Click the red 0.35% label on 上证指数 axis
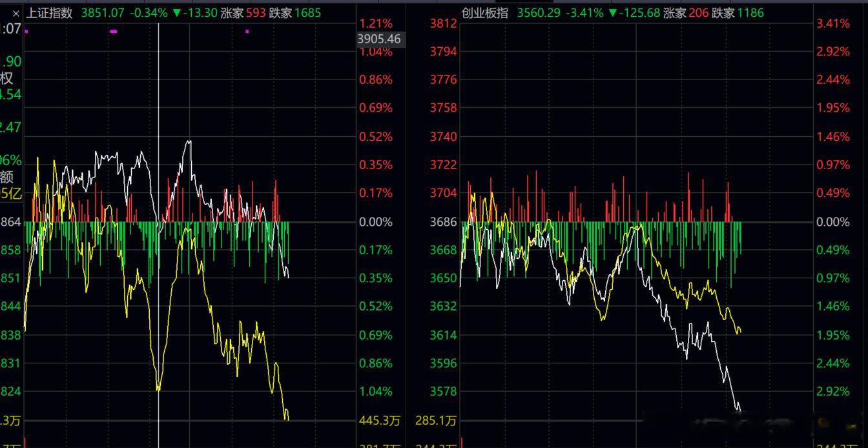Screen dimensions: 868x448 (x=376, y=165)
